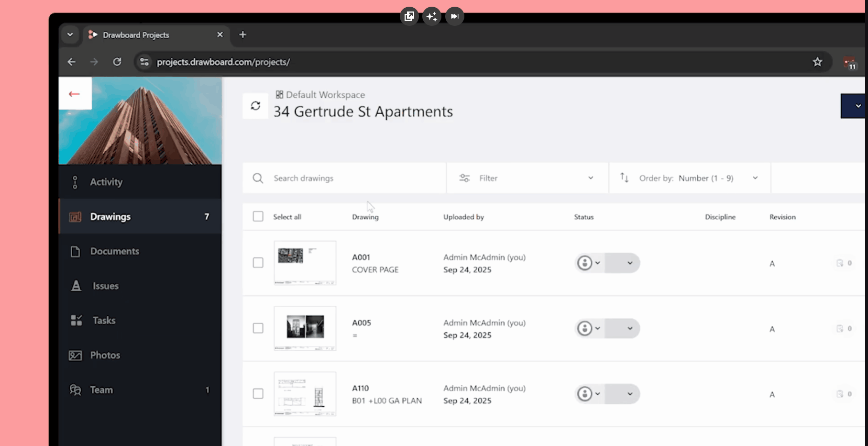Open the A005 grey status dropdown

coord(622,328)
